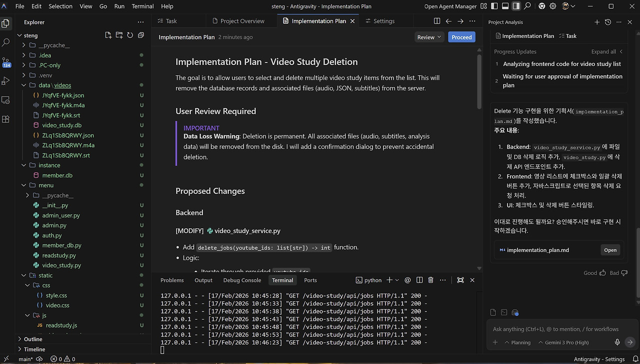
Task: Search using the title bar magnifier icon
Action: coord(528,6)
